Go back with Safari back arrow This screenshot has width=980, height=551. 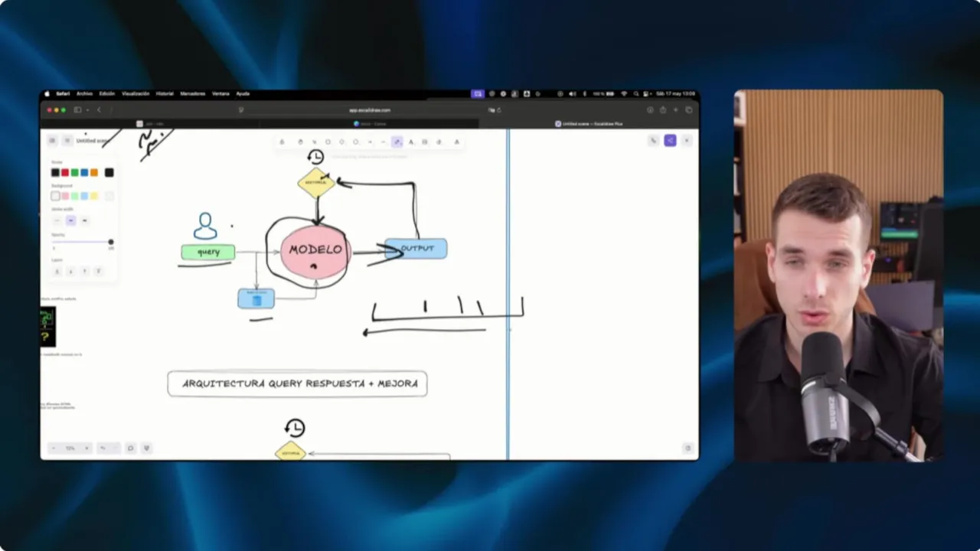tap(98, 109)
